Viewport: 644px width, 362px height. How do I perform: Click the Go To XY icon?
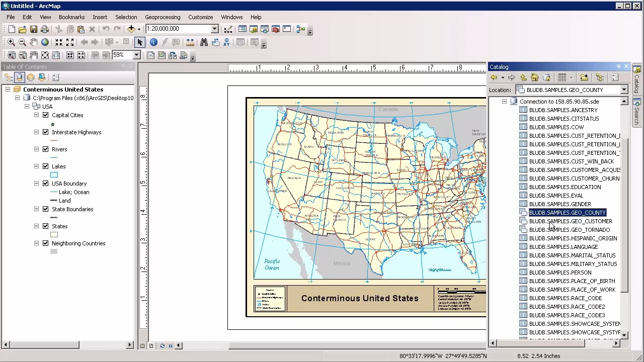click(x=226, y=42)
